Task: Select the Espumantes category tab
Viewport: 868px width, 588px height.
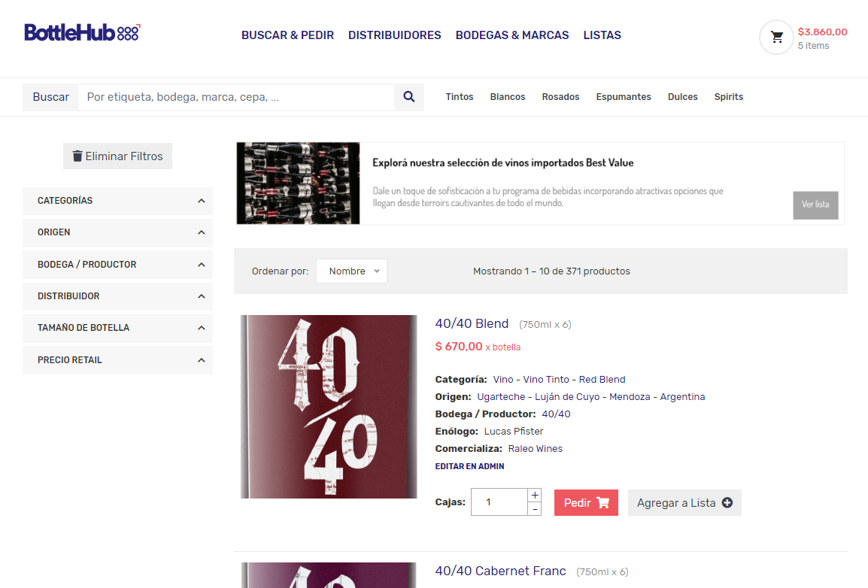Action: [x=624, y=97]
